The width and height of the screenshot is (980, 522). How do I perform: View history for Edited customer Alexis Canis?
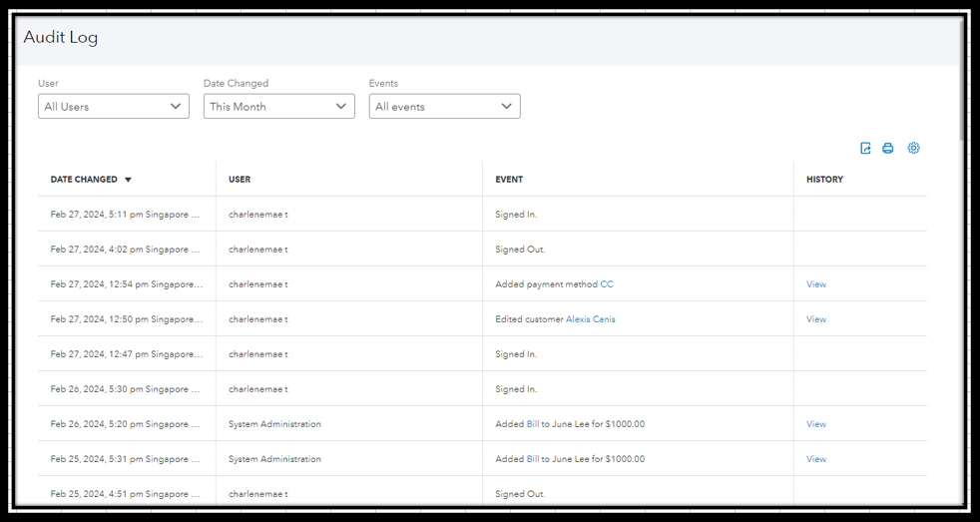[x=816, y=319]
